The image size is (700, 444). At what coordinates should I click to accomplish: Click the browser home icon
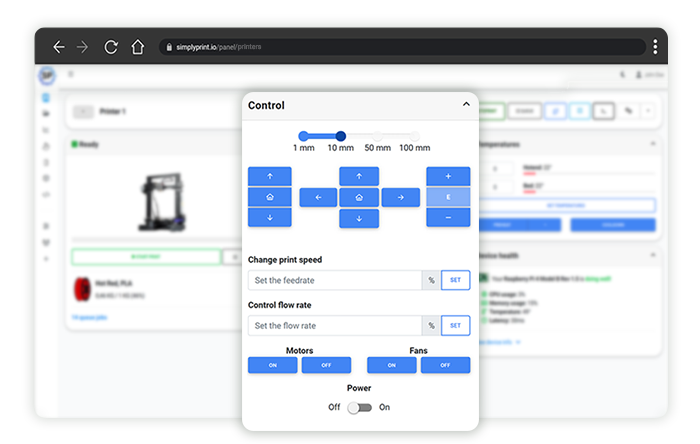point(137,47)
